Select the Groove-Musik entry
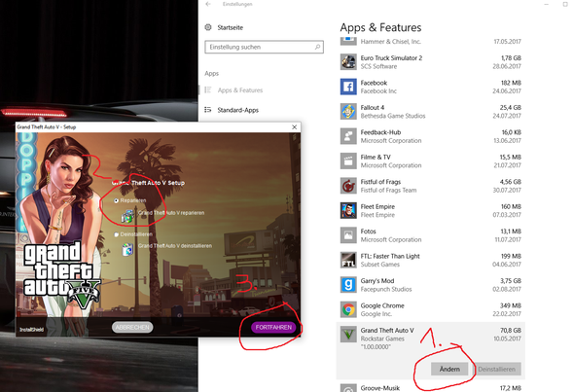Screen dimensions: 574x392 (430, 387)
